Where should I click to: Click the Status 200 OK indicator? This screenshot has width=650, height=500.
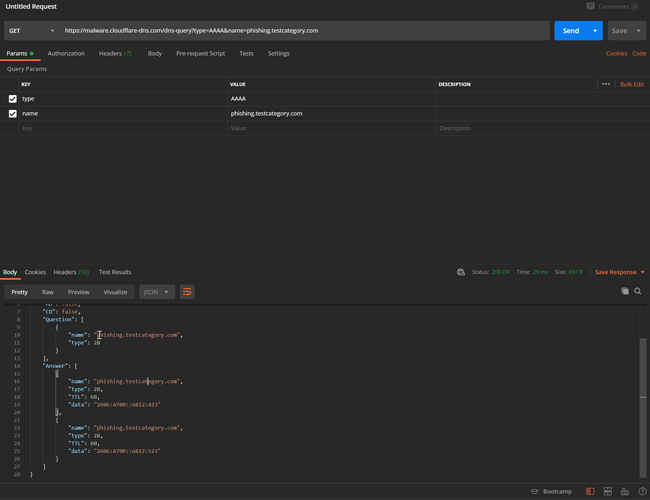coord(491,272)
